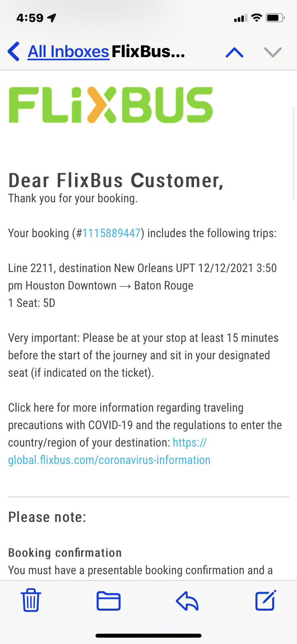Tap the "1 Seat: 5D" line

(x=32, y=303)
